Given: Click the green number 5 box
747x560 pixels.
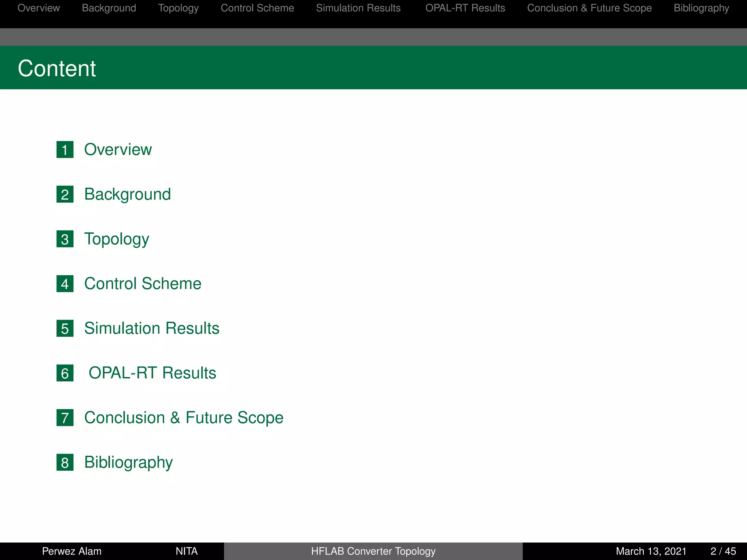Looking at the screenshot, I should coord(65,328).
